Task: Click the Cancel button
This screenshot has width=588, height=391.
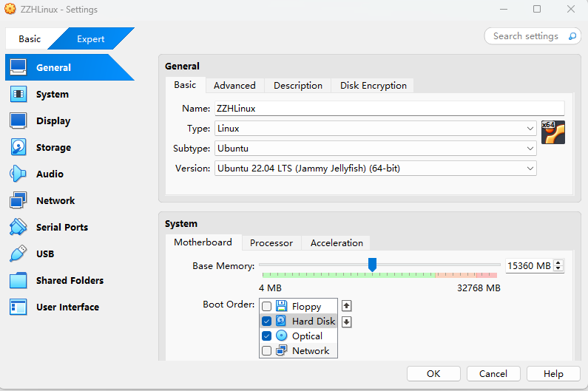Action: 493,374
